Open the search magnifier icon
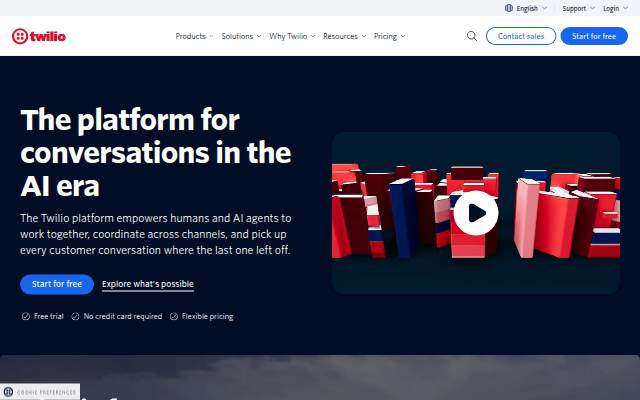The height and width of the screenshot is (400, 640). click(x=471, y=36)
